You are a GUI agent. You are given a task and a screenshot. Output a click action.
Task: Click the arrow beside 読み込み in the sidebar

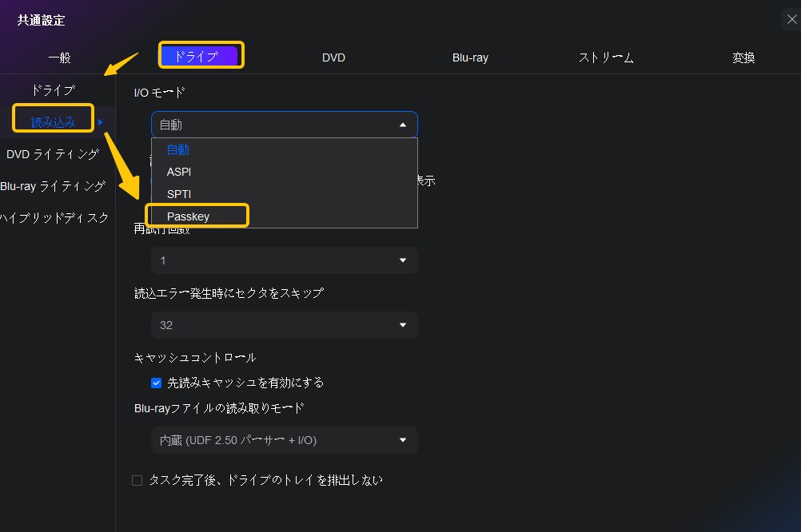[x=100, y=122]
